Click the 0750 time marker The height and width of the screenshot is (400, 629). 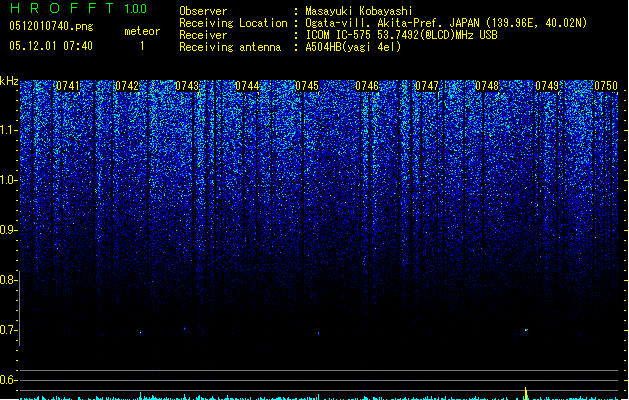coord(606,86)
